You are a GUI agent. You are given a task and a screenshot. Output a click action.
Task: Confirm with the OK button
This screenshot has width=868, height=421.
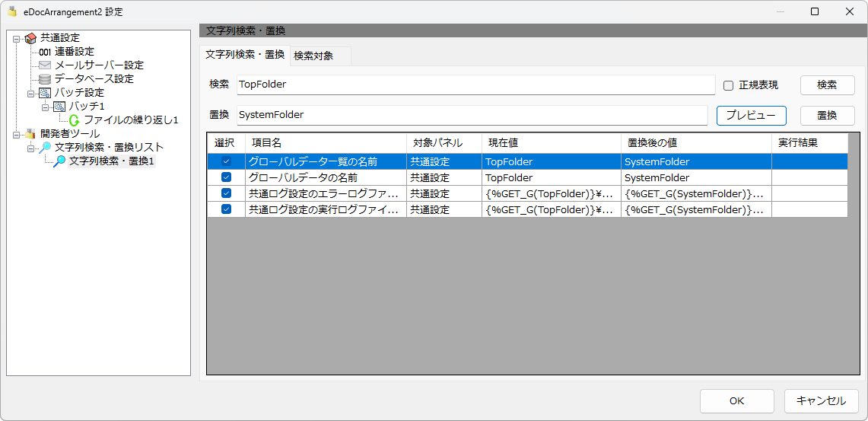tap(737, 401)
